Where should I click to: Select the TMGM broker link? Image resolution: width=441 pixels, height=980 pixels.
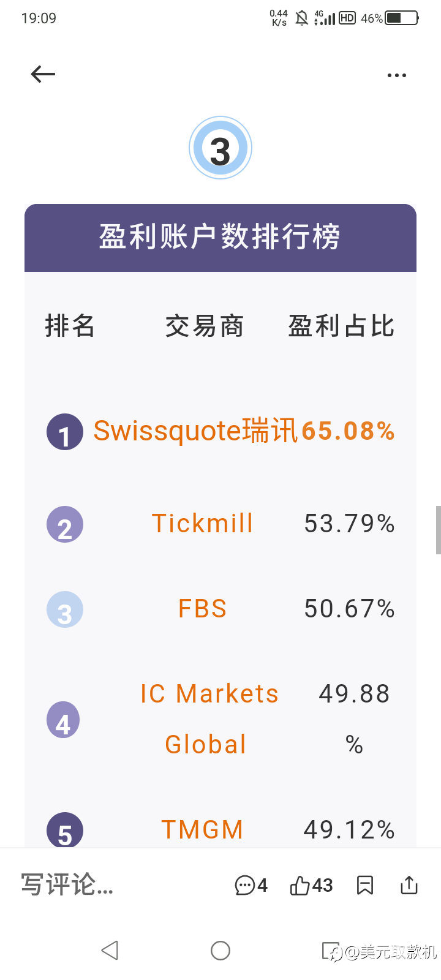click(202, 830)
